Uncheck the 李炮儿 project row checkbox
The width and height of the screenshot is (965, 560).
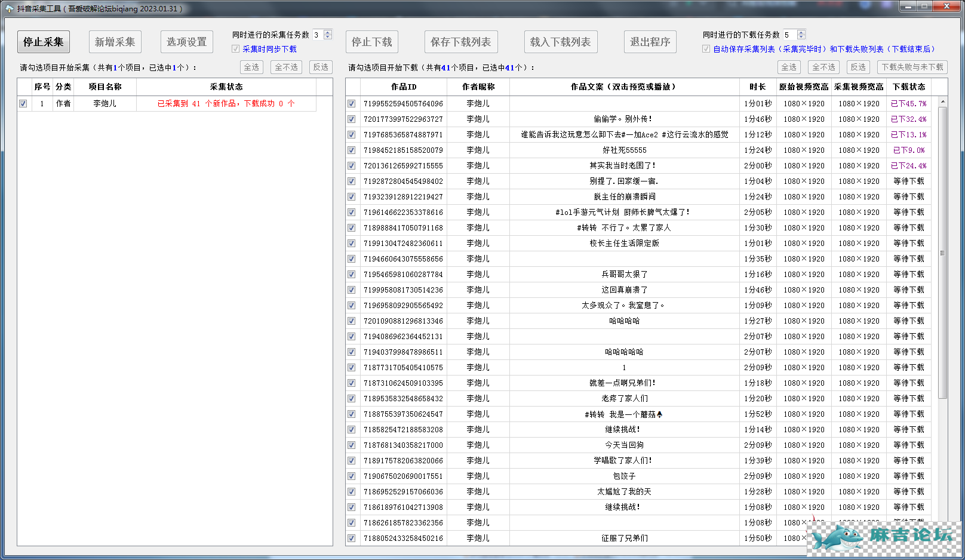tap(23, 103)
